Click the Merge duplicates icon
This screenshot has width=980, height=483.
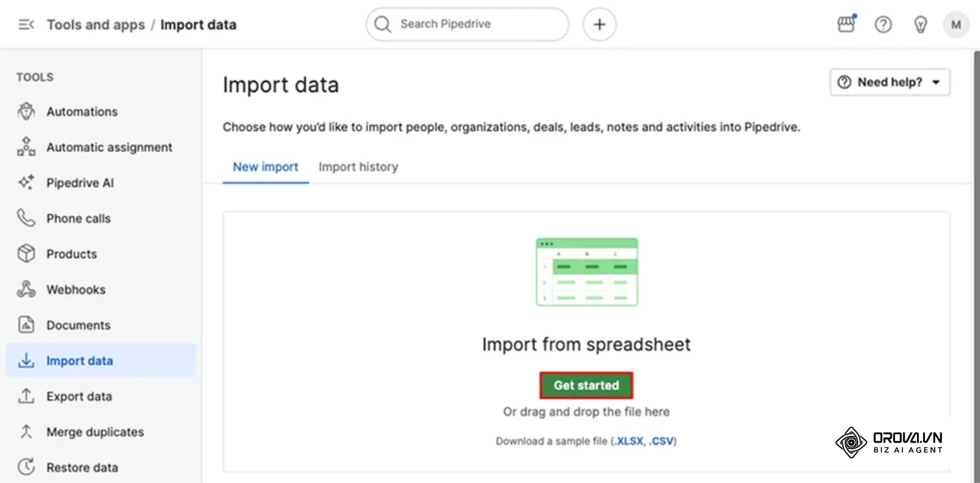point(26,432)
